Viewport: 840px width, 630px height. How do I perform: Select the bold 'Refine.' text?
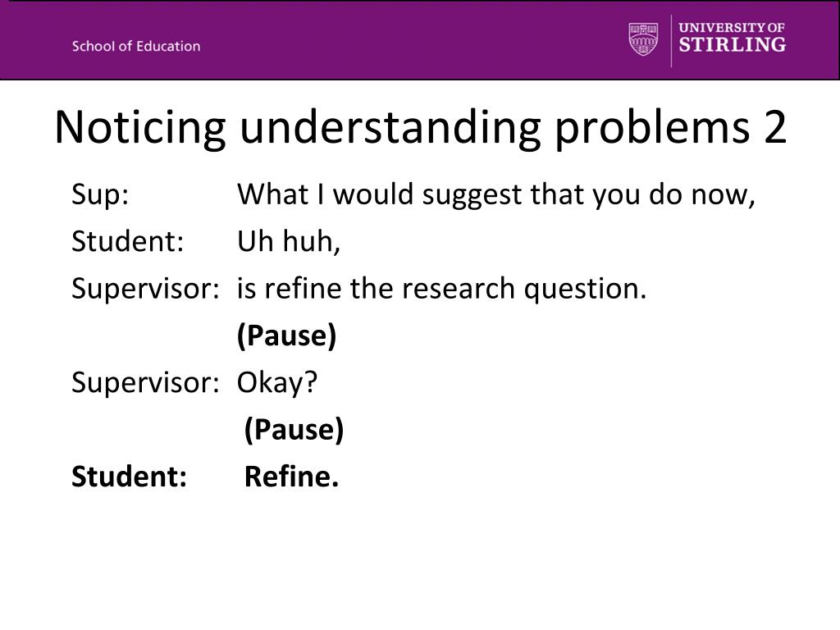pos(291,477)
